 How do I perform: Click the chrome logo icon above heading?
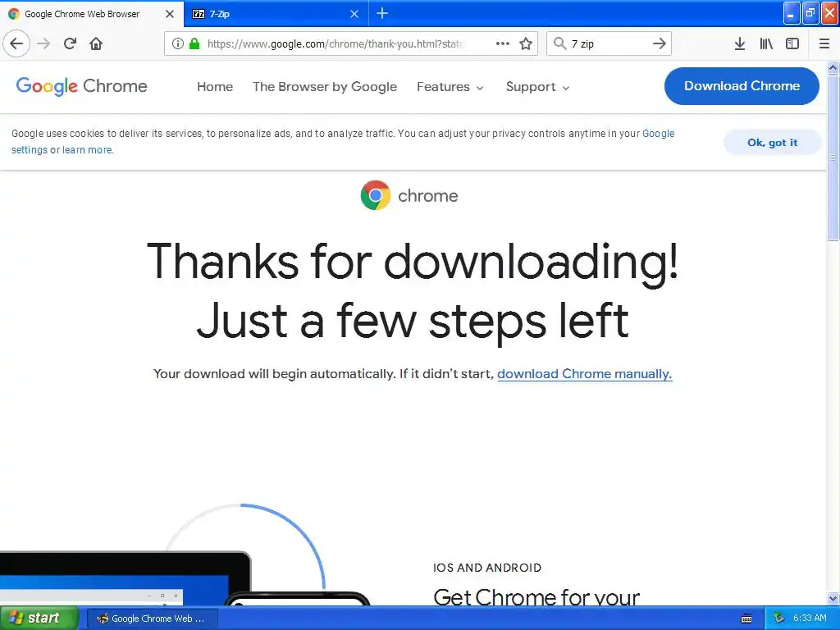pyautogui.click(x=376, y=195)
